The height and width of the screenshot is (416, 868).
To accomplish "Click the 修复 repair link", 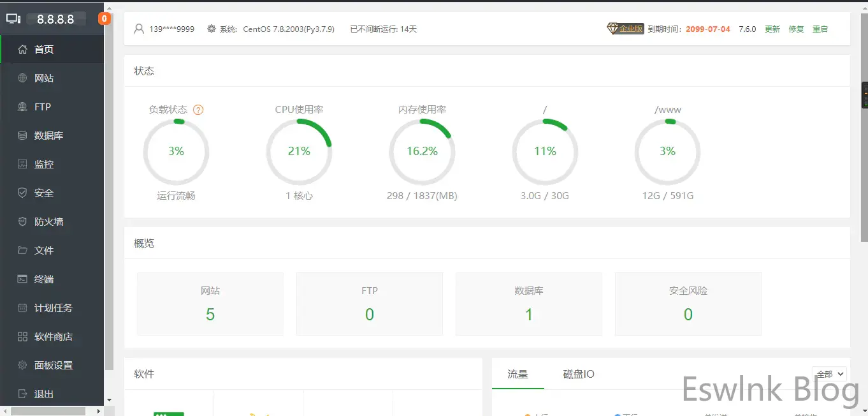I will click(796, 29).
